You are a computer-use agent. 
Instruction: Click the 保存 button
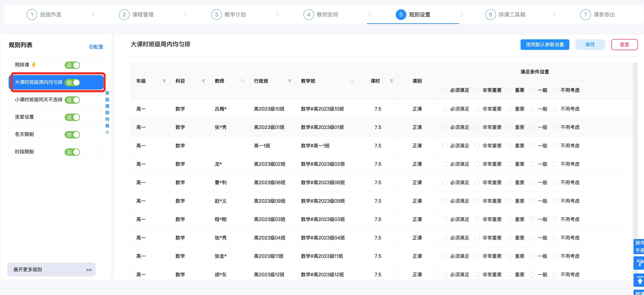click(x=590, y=45)
